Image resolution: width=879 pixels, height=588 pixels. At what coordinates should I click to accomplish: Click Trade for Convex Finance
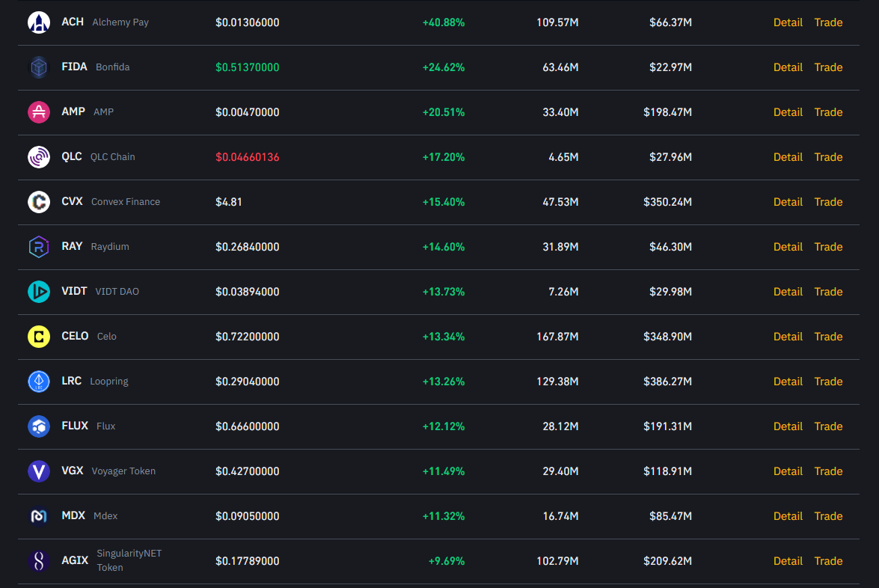click(x=828, y=202)
